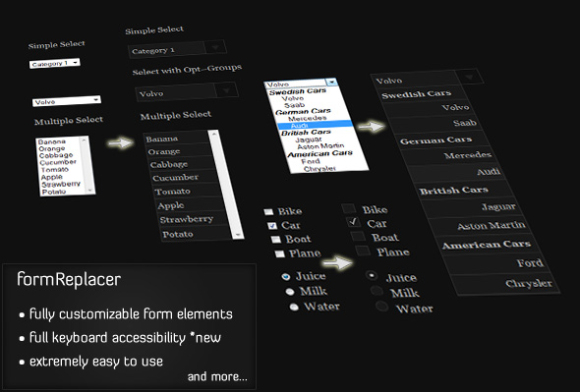Click the 'and more...' text

click(x=217, y=376)
